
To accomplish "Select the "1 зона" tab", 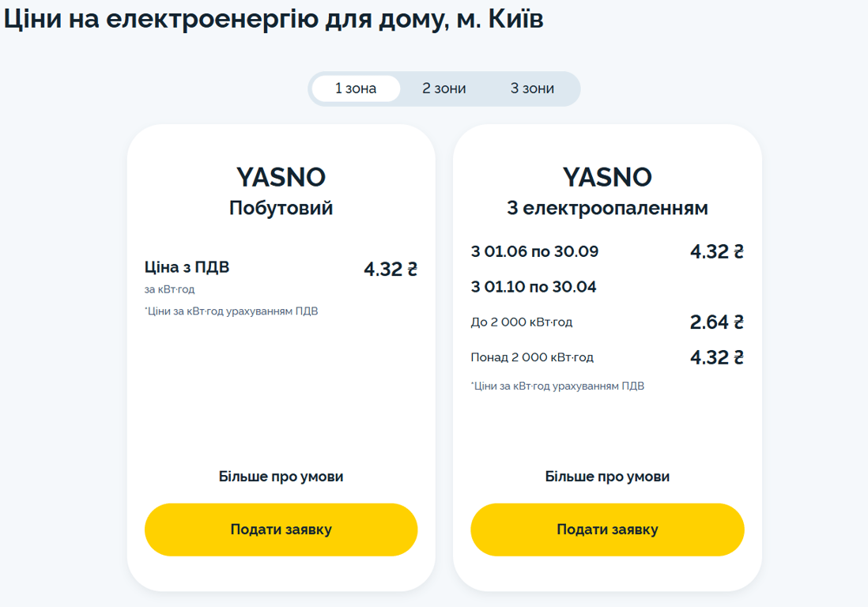I will [x=356, y=89].
